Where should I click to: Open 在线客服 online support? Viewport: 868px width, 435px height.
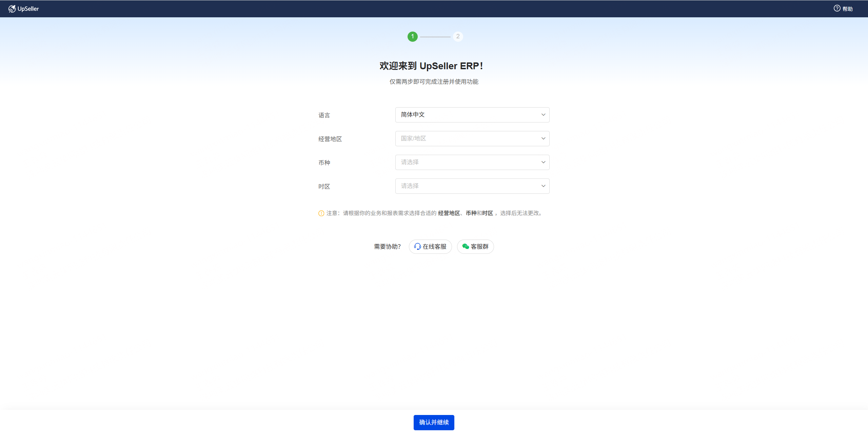pos(430,246)
